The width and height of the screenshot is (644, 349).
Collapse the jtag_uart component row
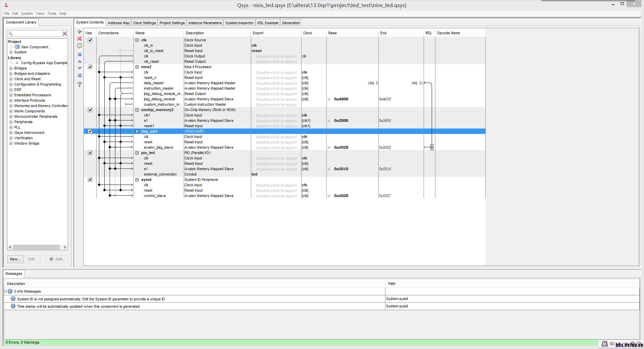coord(137,131)
